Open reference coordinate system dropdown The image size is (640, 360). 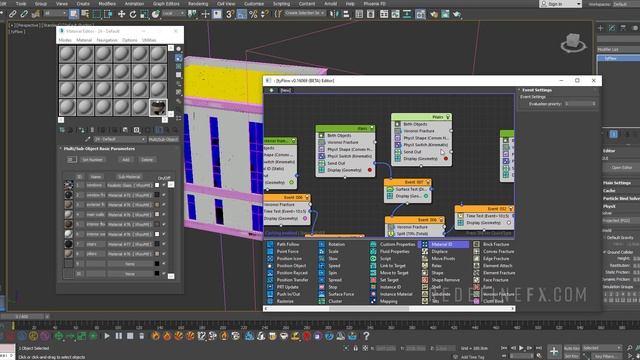pos(173,13)
